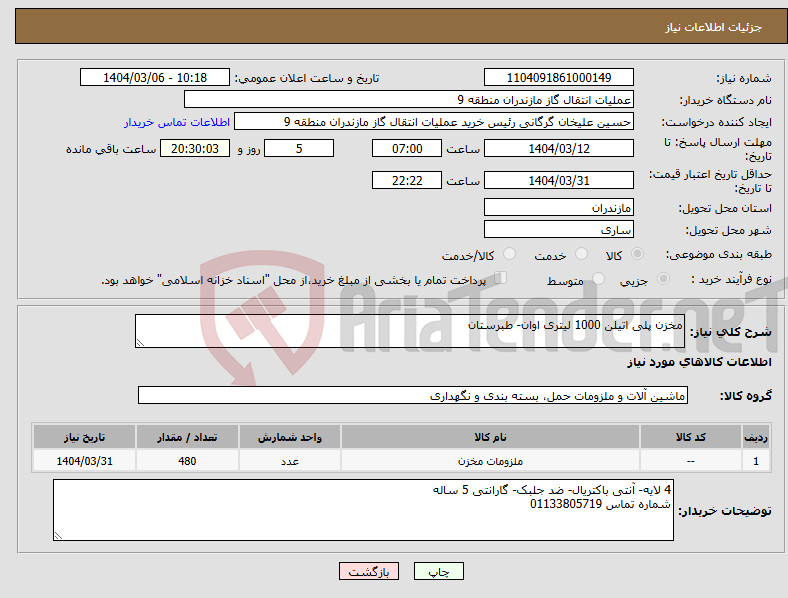Click the استان محل تحویل label

pyautogui.click(x=725, y=208)
